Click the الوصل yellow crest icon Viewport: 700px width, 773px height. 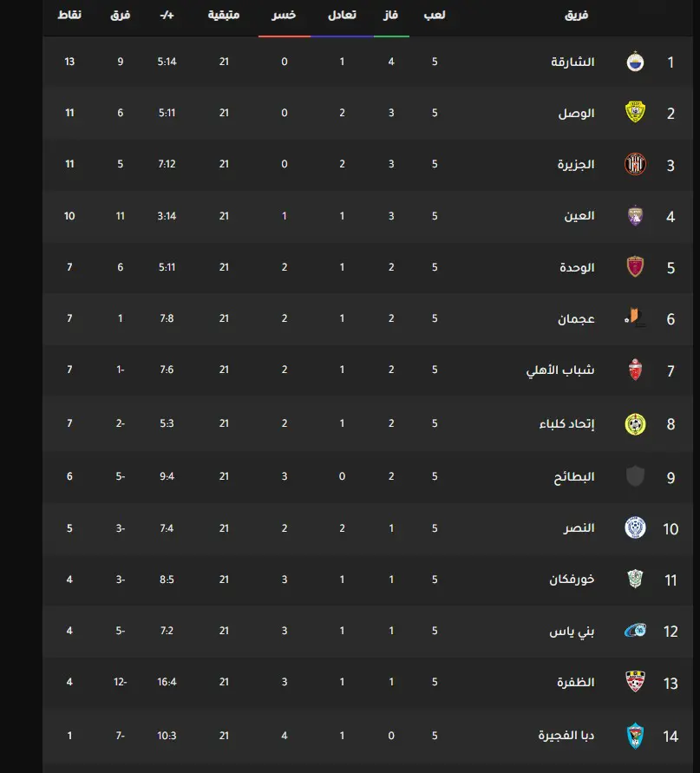tap(635, 113)
